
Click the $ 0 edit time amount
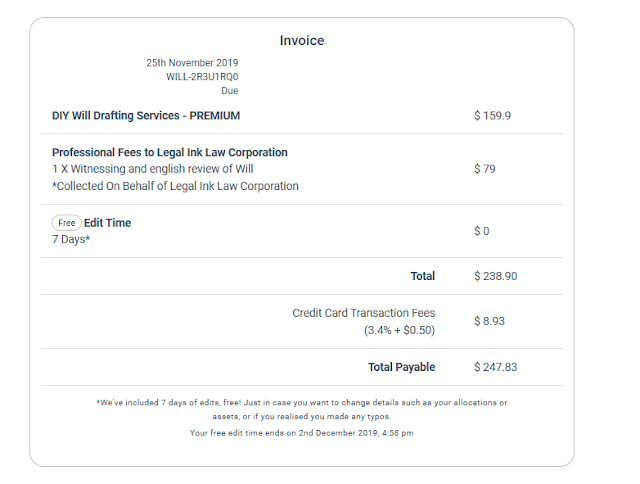(x=482, y=231)
